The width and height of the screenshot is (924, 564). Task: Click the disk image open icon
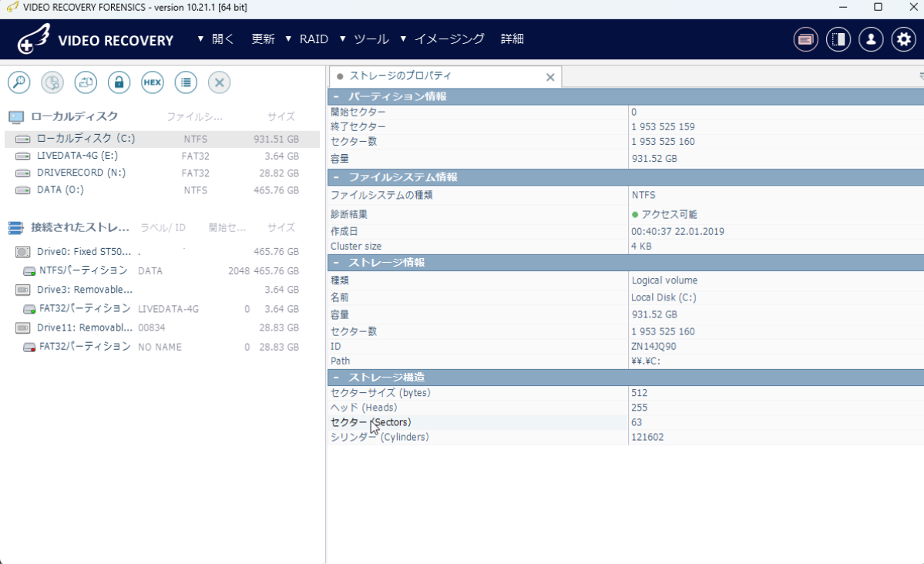(x=86, y=82)
